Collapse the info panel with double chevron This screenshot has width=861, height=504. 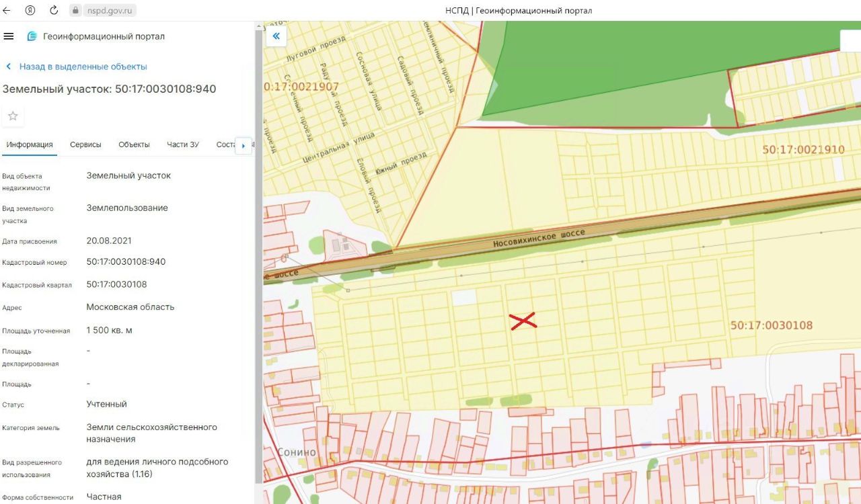tap(276, 36)
